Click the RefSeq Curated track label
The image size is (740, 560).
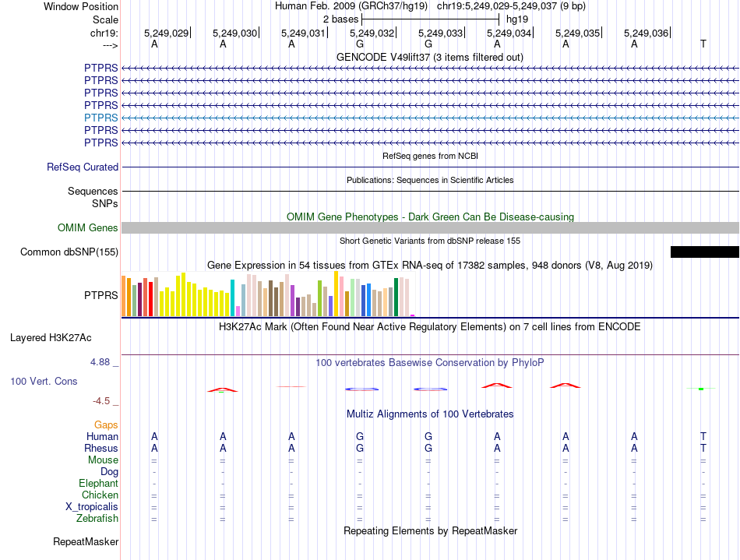click(83, 167)
